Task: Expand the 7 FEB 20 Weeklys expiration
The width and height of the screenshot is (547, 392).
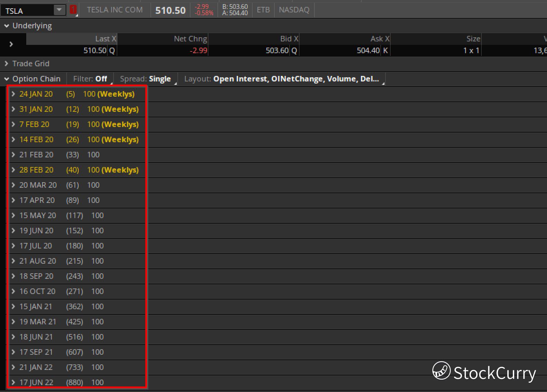Action: point(13,124)
